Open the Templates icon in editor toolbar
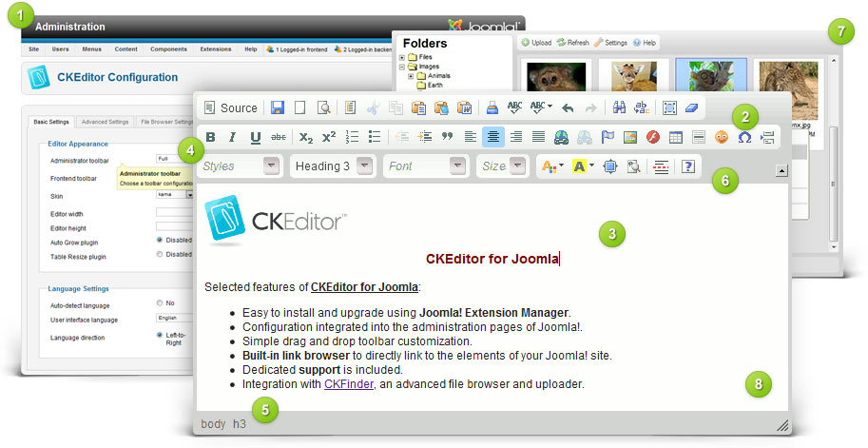Image resolution: width=868 pixels, height=448 pixels. 350,108
